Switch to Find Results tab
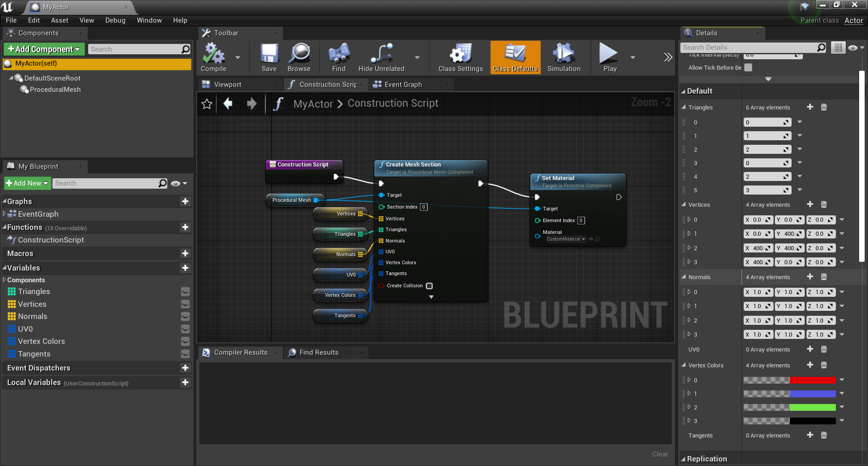This screenshot has width=868, height=466. (x=319, y=352)
